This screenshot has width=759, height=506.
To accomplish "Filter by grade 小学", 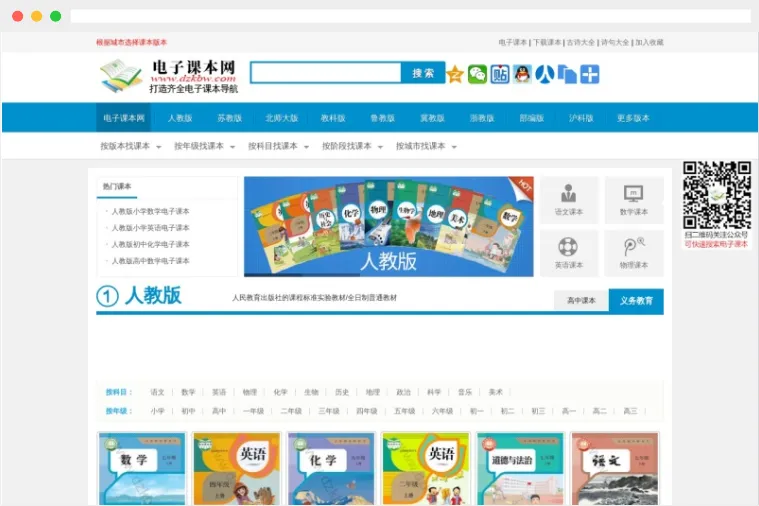I will tap(157, 411).
